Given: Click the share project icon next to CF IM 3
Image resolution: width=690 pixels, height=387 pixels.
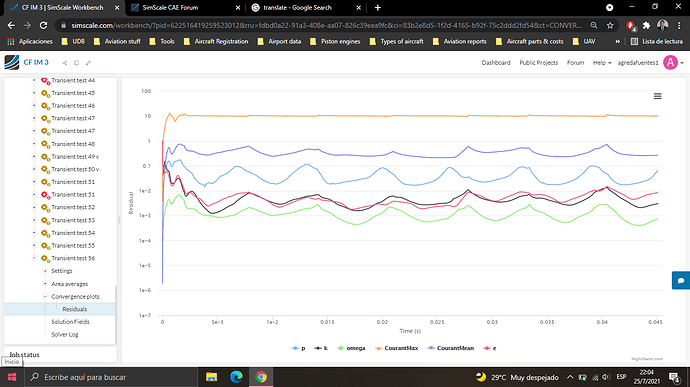Looking at the screenshot, I should pos(65,63).
